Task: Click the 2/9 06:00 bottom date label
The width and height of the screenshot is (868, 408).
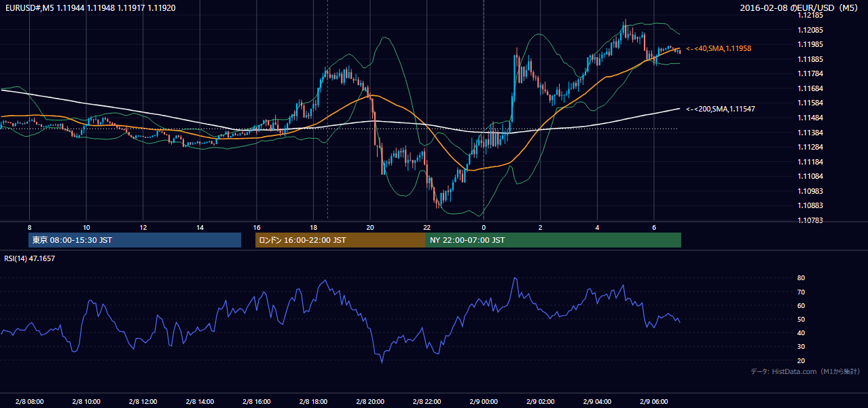Action: click(x=653, y=402)
